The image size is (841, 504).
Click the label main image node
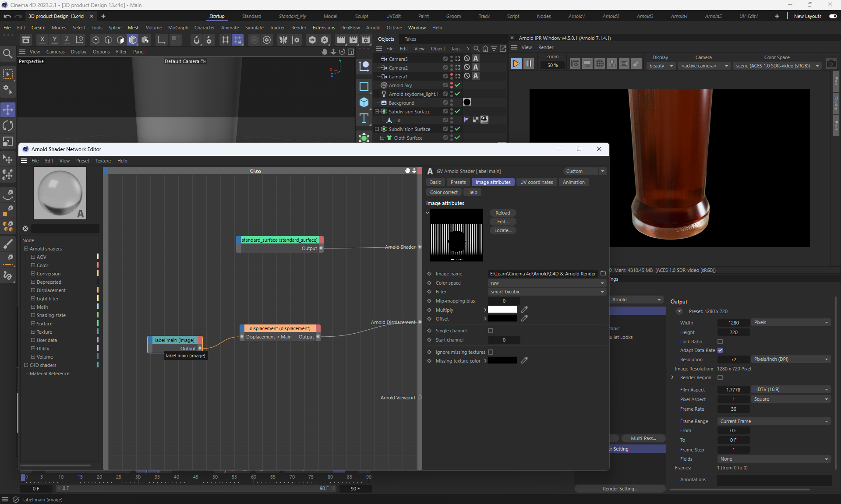click(x=174, y=340)
